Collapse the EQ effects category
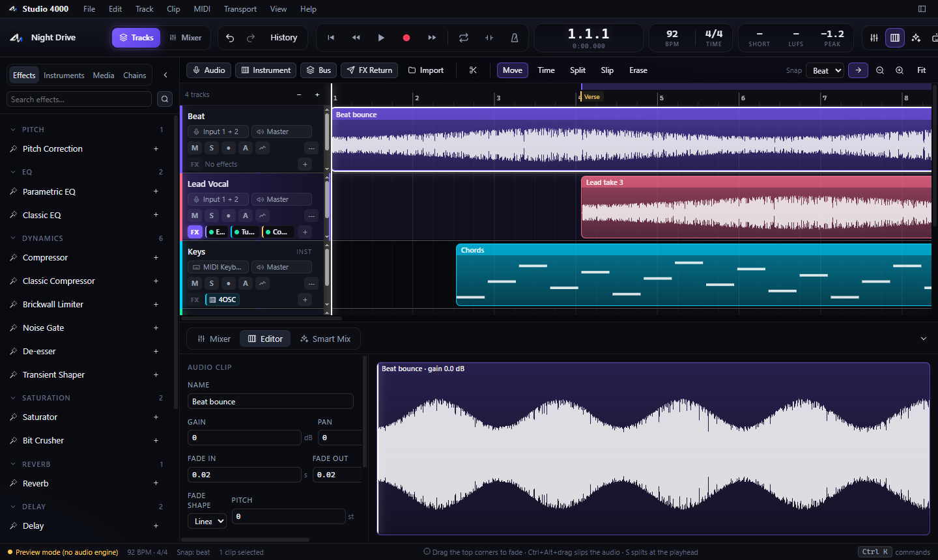 tap(13, 172)
